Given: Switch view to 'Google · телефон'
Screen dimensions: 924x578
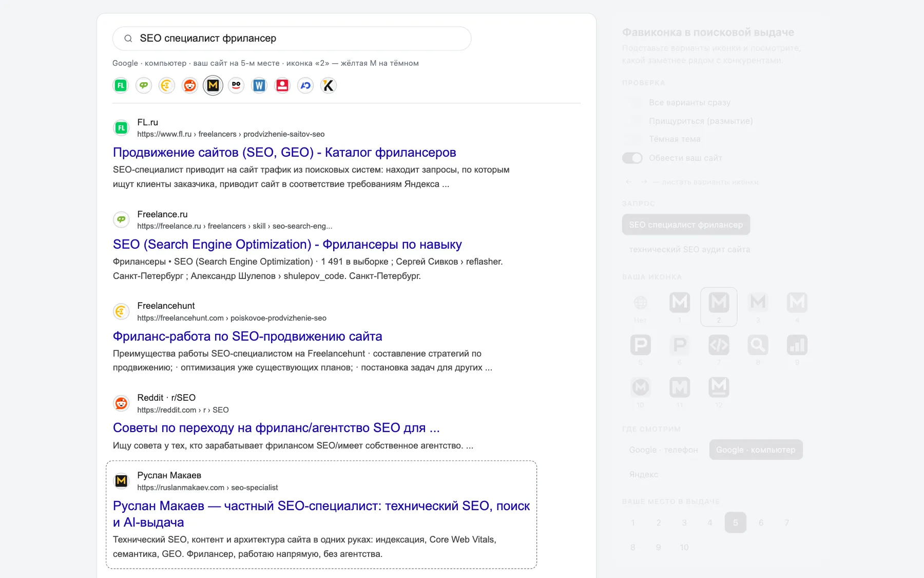Looking at the screenshot, I should (x=663, y=450).
